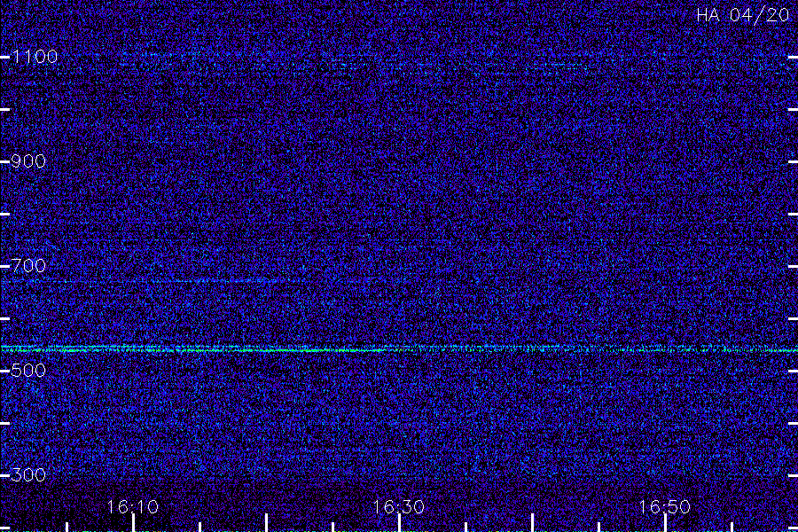Screen dimensions: 798x532
Task: Click the 16:50 time axis label
Action: pyautogui.click(x=665, y=507)
